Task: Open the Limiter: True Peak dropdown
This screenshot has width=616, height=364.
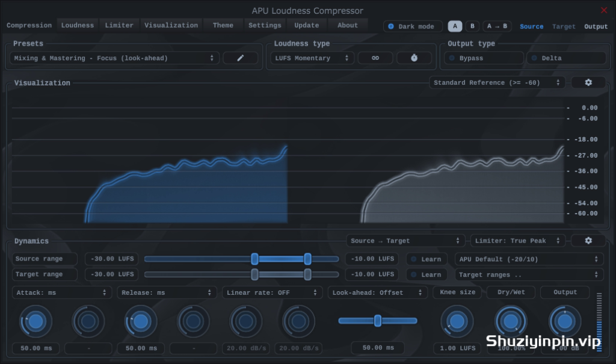Action: (x=518, y=241)
